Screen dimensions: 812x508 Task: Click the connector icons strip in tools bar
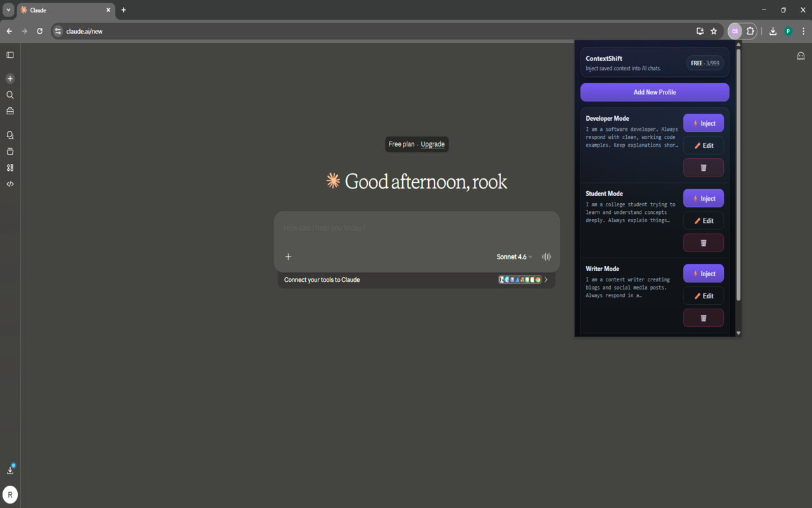click(x=520, y=279)
